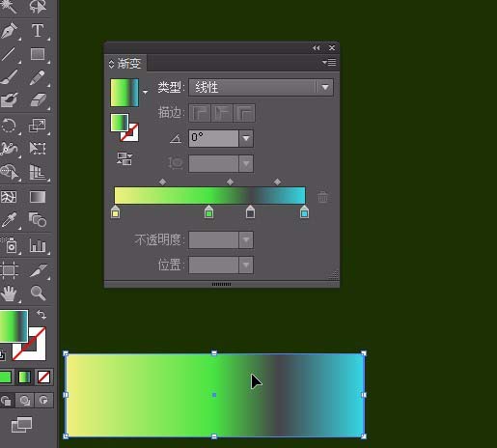Viewport: 497px width, 448px height.
Task: Select the Blob Brush tool
Action: tap(10, 100)
